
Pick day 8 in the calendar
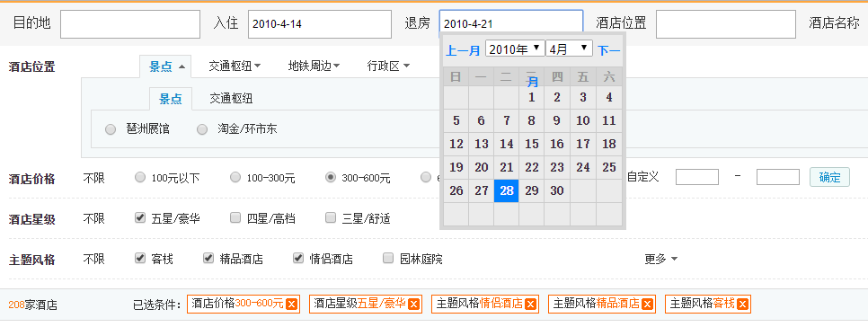point(531,120)
